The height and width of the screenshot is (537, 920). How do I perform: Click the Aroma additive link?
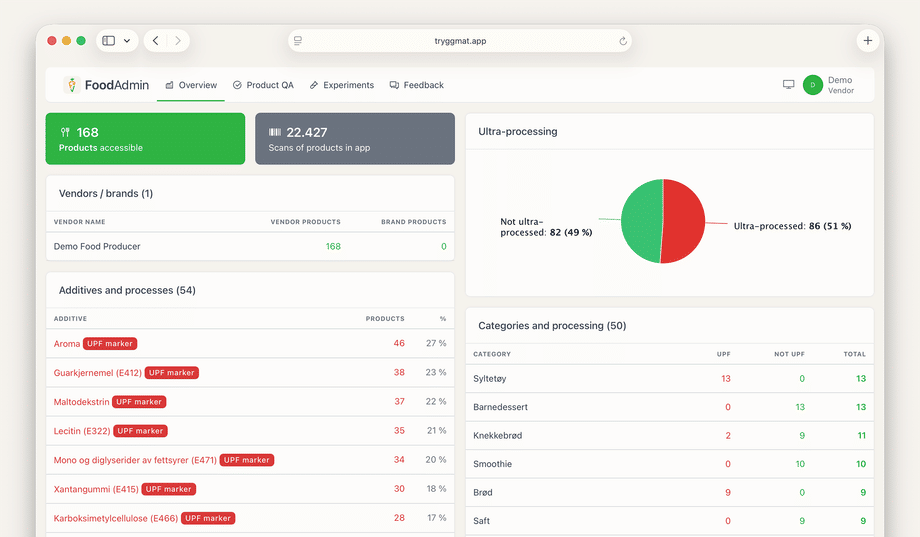click(x=67, y=344)
